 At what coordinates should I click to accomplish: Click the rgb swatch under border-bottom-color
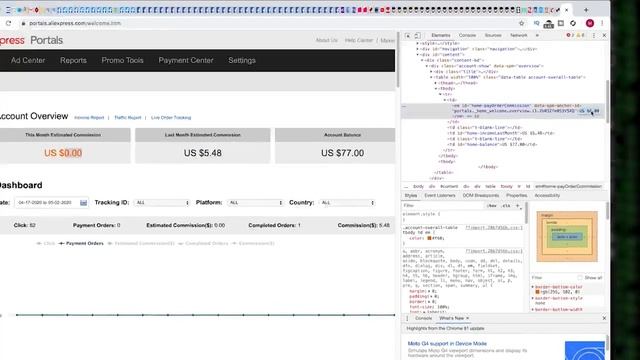click(x=538, y=292)
